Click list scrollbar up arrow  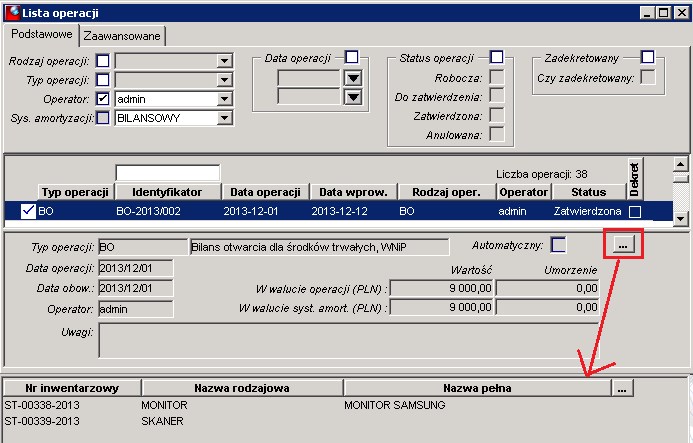pos(680,164)
